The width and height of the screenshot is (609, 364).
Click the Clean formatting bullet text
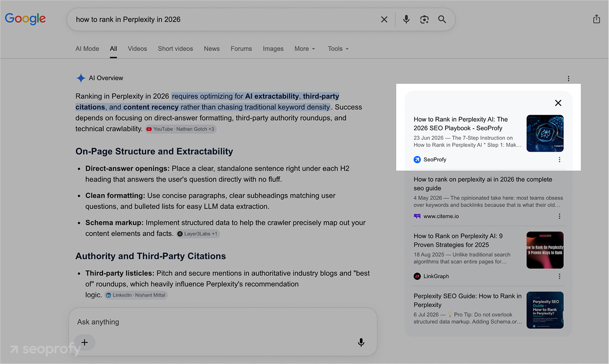coord(210,201)
